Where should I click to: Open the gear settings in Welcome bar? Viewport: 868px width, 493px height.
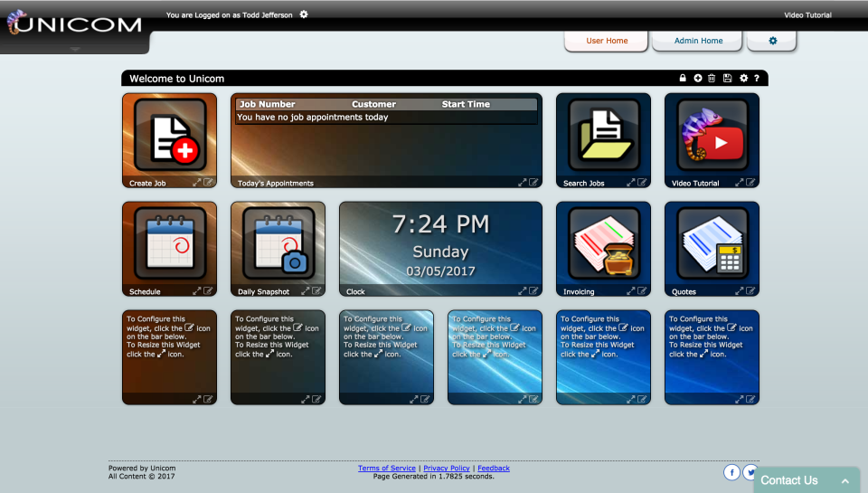[743, 78]
